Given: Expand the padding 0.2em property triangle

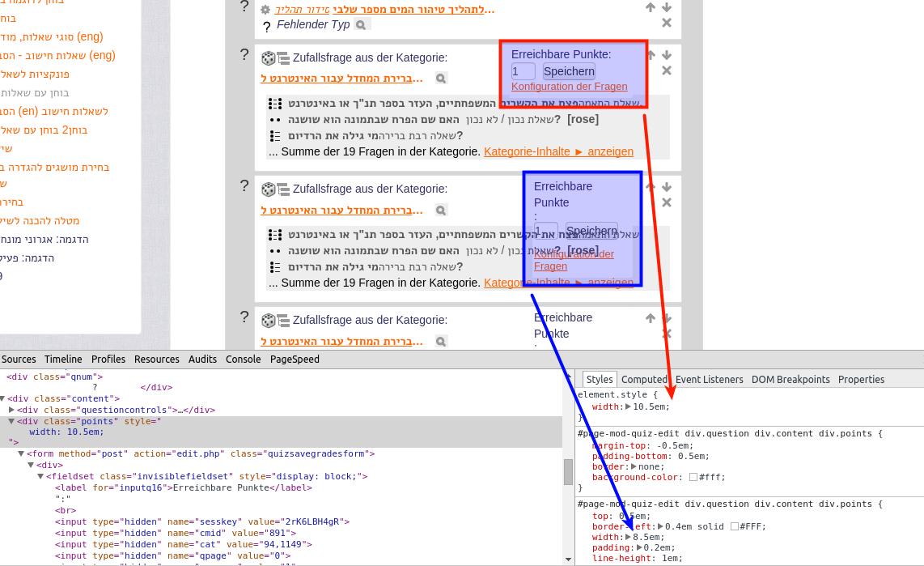Looking at the screenshot, I should pos(640,547).
